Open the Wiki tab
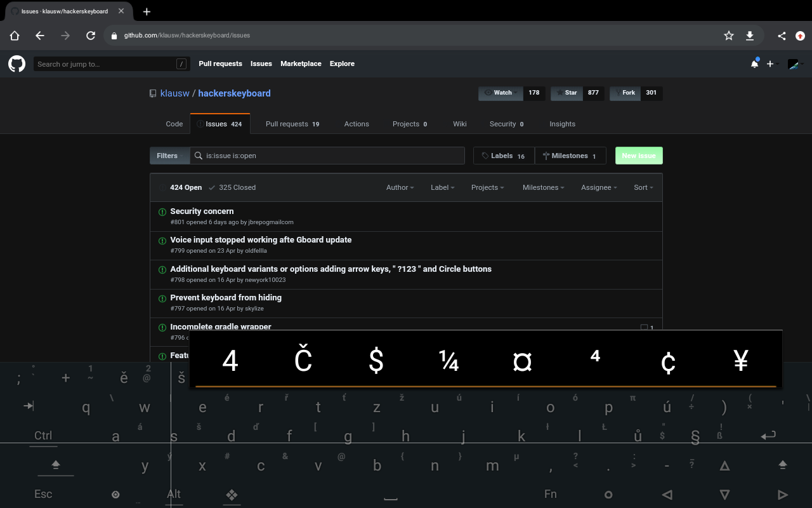Viewport: 812px width, 508px height. [x=460, y=124]
